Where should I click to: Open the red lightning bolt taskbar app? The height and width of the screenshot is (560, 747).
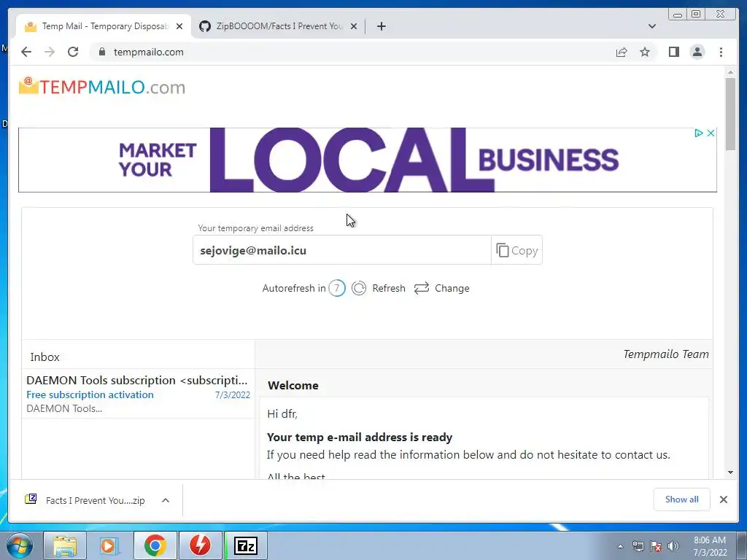click(200, 545)
